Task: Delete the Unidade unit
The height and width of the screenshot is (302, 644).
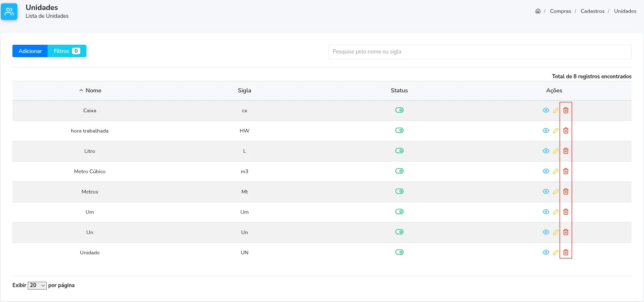Action: click(x=566, y=252)
